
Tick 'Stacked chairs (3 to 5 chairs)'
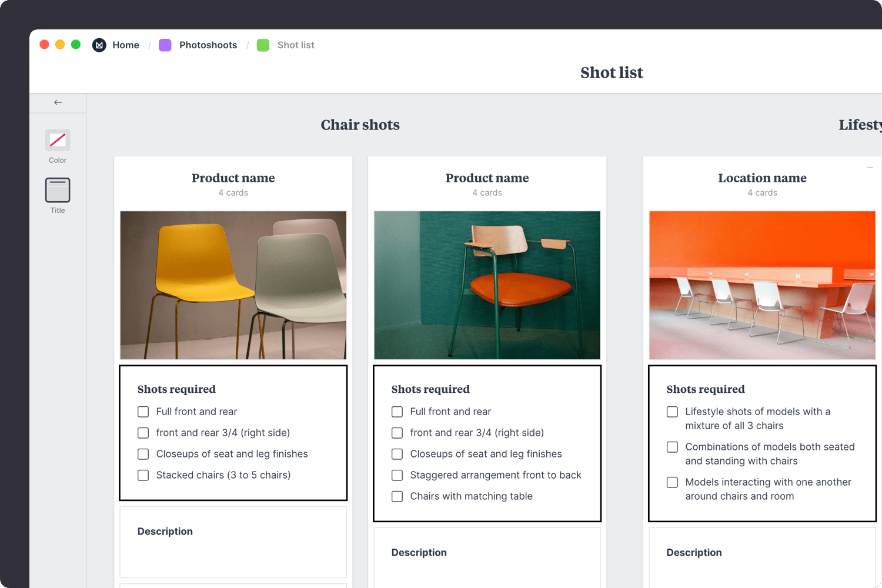pyautogui.click(x=143, y=475)
